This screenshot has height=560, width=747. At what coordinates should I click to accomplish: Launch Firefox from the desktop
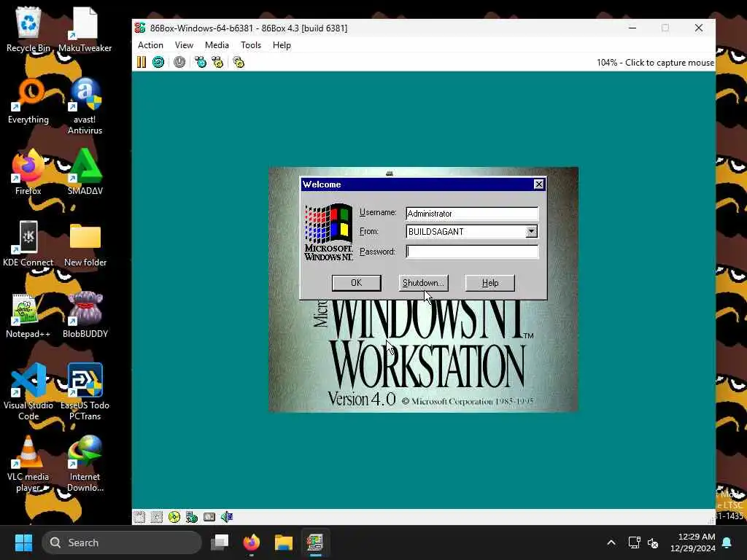(28, 172)
